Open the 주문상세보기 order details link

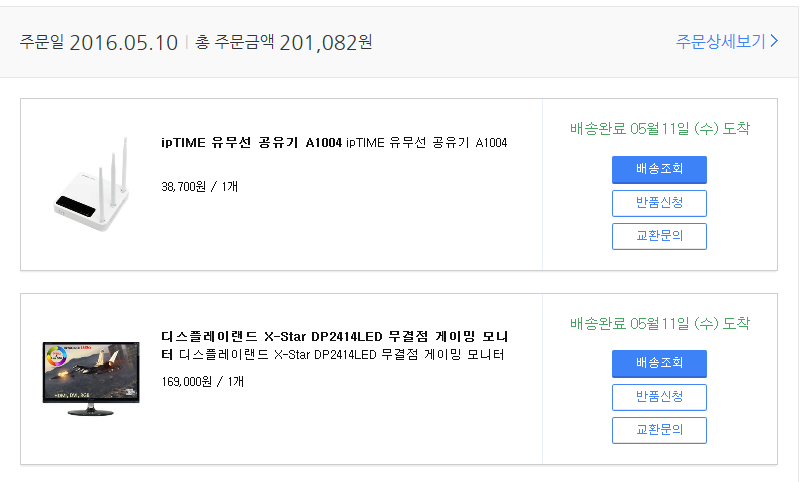[x=720, y=42]
